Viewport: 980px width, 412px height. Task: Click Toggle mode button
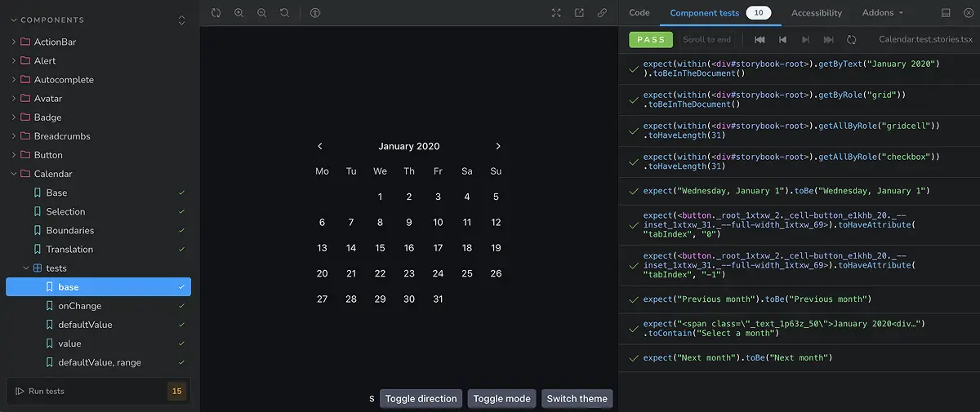pos(501,399)
